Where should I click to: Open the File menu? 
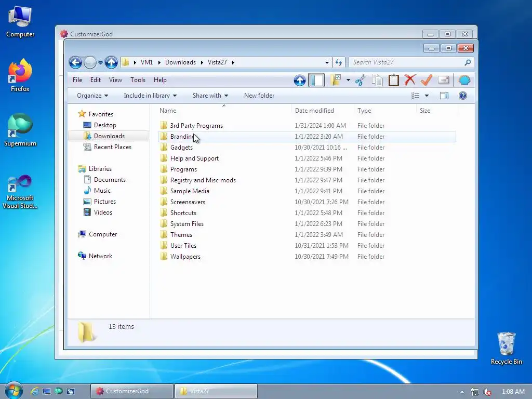77,80
